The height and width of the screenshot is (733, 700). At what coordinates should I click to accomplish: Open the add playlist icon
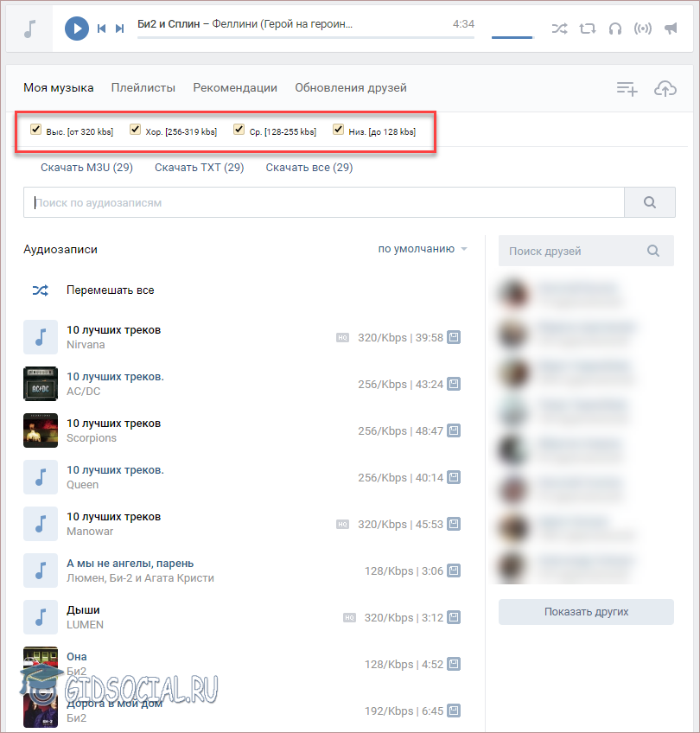click(627, 88)
